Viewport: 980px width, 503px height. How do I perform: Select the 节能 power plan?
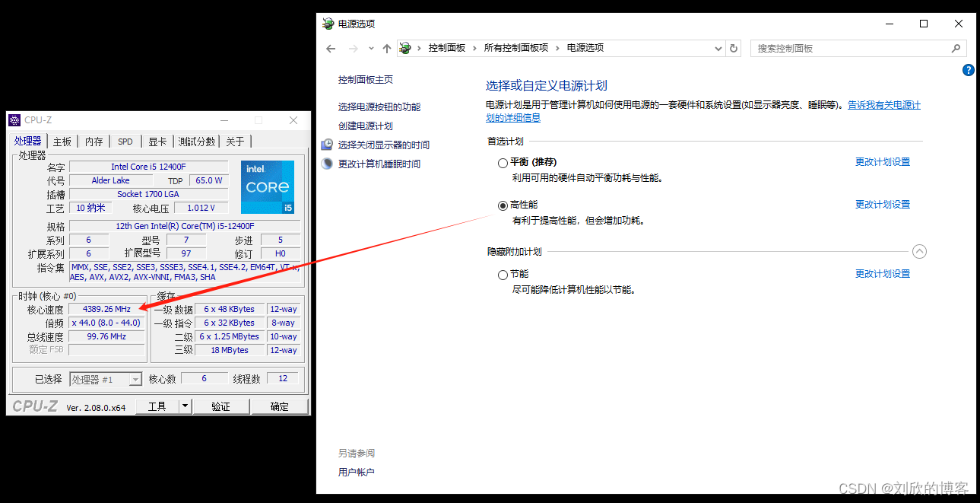pos(503,275)
